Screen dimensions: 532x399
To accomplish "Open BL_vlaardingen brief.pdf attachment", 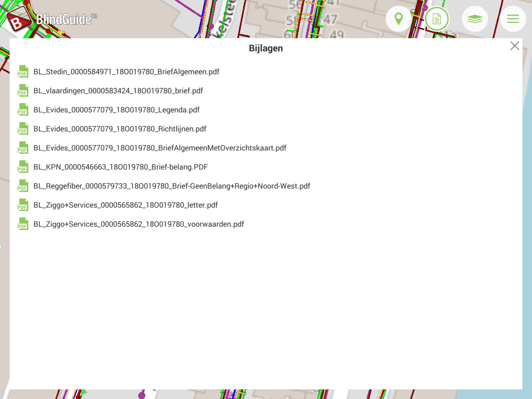I will (x=118, y=91).
